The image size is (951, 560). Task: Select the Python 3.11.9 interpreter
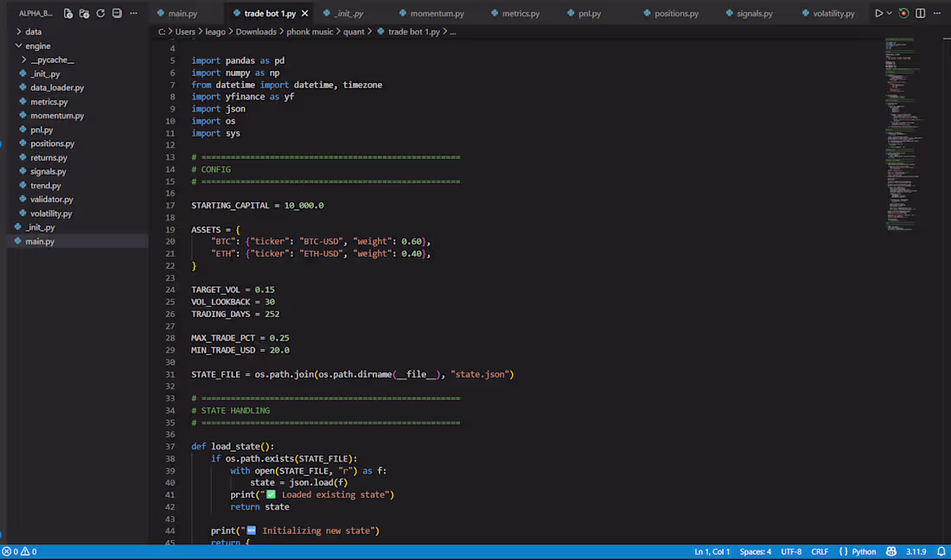tap(916, 551)
